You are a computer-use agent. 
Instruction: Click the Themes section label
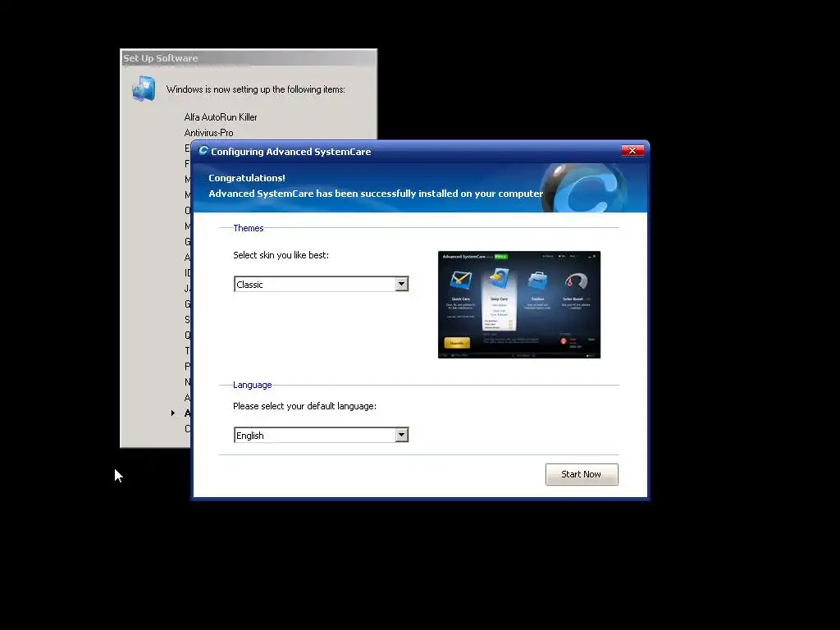(248, 228)
